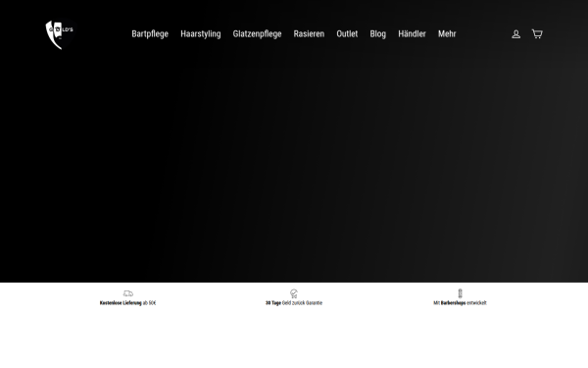This screenshot has height=368, width=588.
Task: Open the shopping cart icon
Action: (537, 33)
